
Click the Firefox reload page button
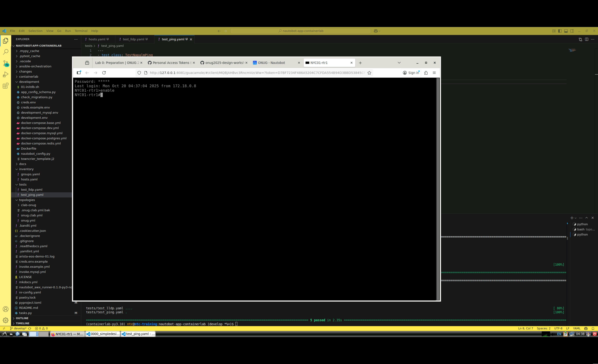coord(104,73)
